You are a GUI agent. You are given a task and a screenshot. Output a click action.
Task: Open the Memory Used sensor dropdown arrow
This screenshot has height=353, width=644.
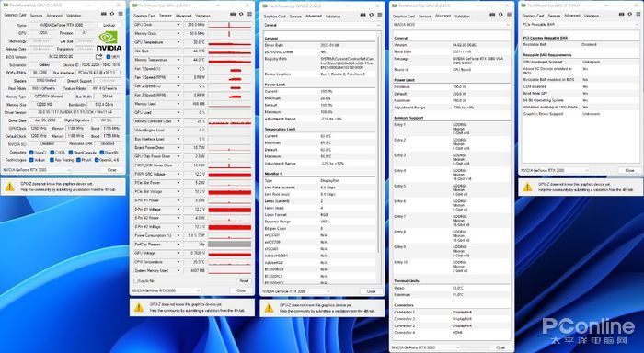[178, 104]
